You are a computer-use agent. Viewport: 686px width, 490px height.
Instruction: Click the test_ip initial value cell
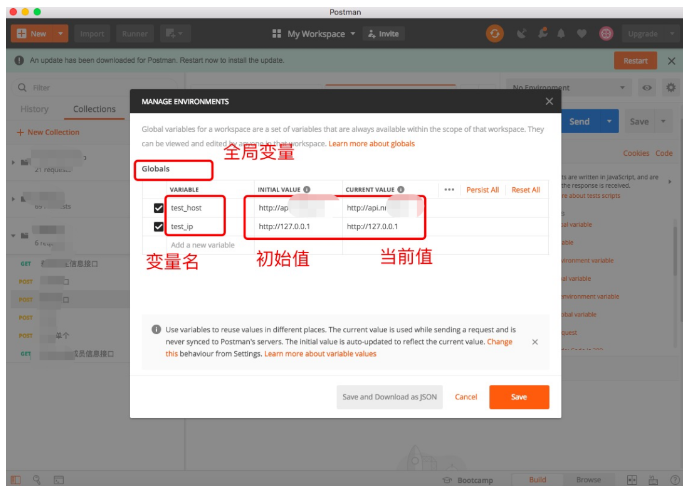298,227
